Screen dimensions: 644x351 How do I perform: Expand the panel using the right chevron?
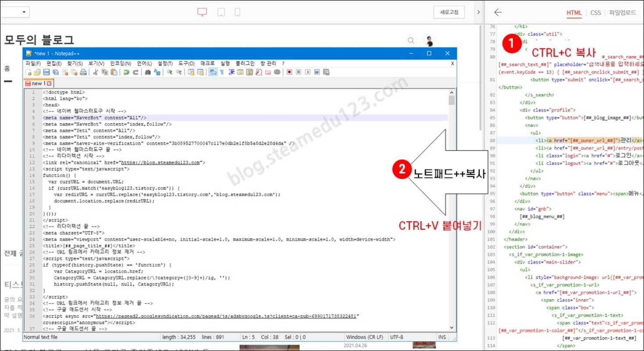[x=478, y=12]
